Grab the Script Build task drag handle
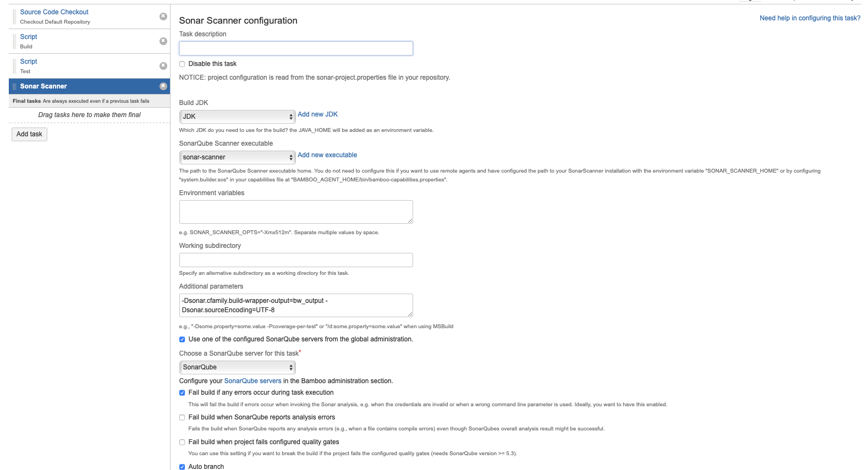Screen dimensions: 868x470 tap(14, 41)
